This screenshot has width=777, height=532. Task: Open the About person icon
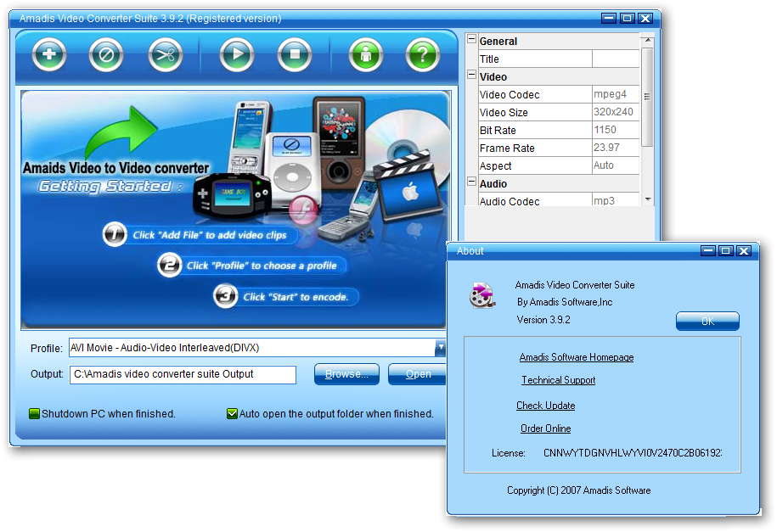point(366,54)
